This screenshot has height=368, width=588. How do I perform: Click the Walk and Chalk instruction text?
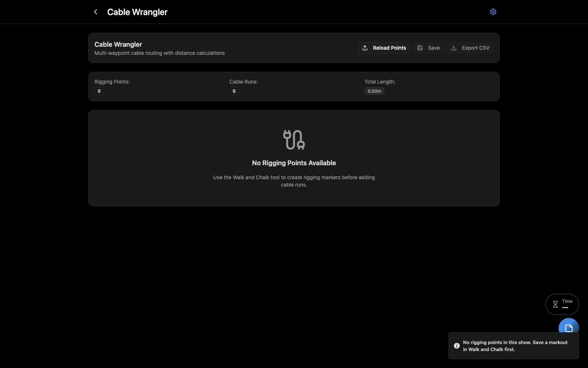coord(294,181)
